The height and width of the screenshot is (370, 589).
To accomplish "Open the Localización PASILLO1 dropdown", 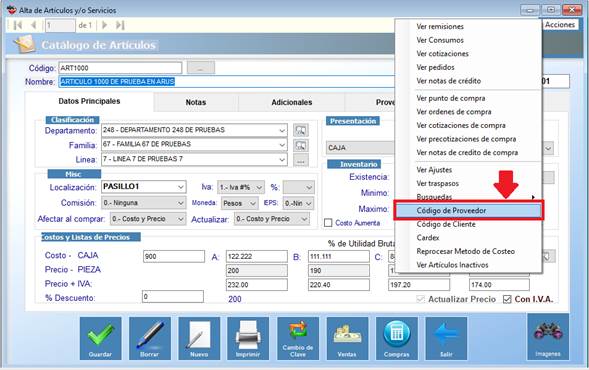I will [180, 187].
